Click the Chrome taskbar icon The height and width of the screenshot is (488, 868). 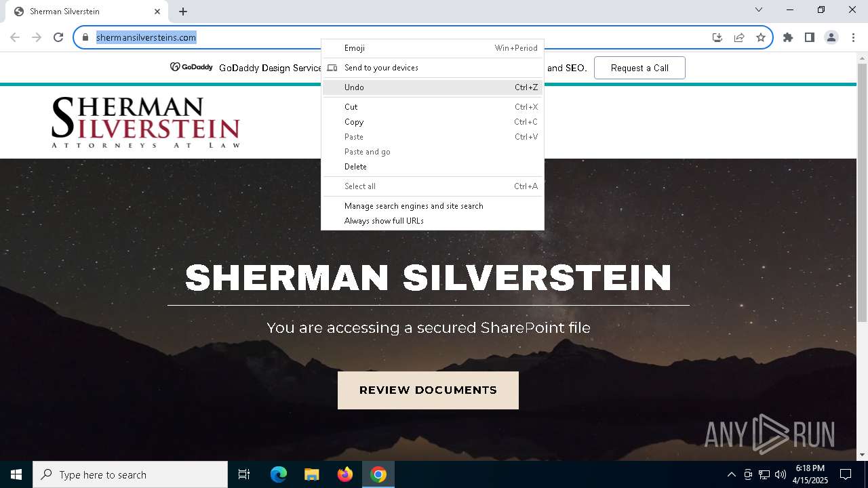click(378, 474)
